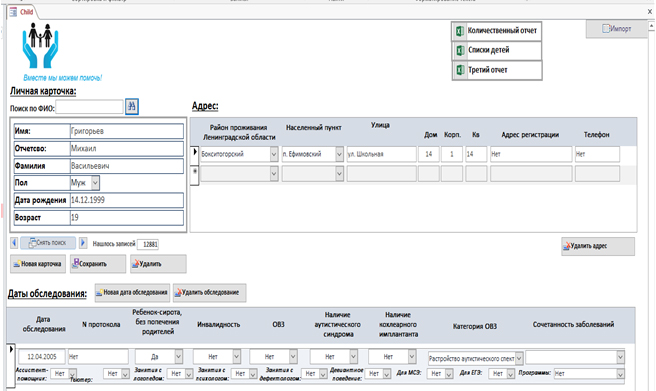The image size is (656, 391).
Task: Click the Адрес регистрации field showing Нет
Action: 531,154
